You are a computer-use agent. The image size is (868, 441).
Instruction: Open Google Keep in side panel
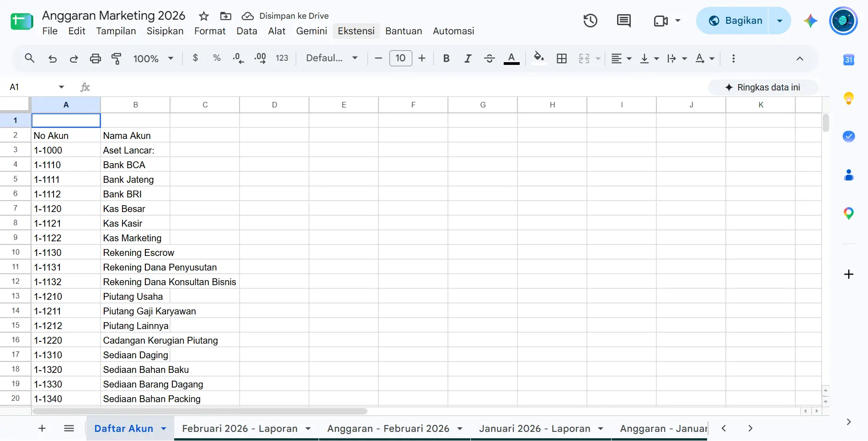pyautogui.click(x=849, y=98)
